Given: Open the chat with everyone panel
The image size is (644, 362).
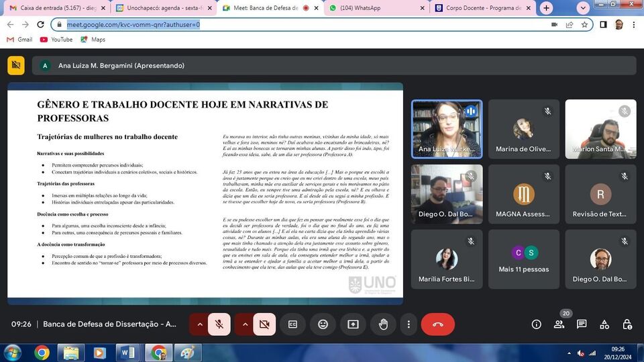Looking at the screenshot, I should pos(582,324).
